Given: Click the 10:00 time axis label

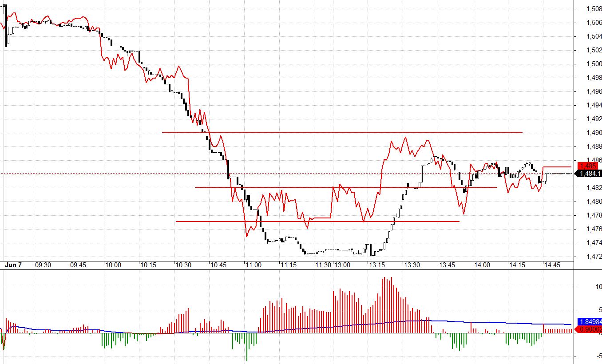Looking at the screenshot, I should 113,265.
